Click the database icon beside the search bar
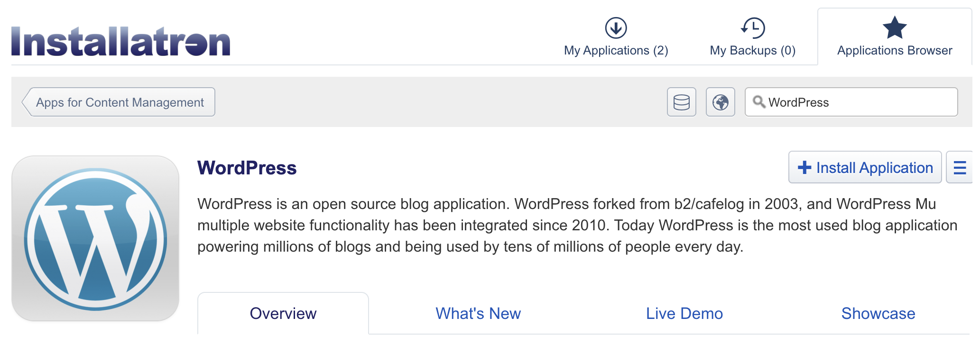The image size is (980, 345). click(682, 102)
